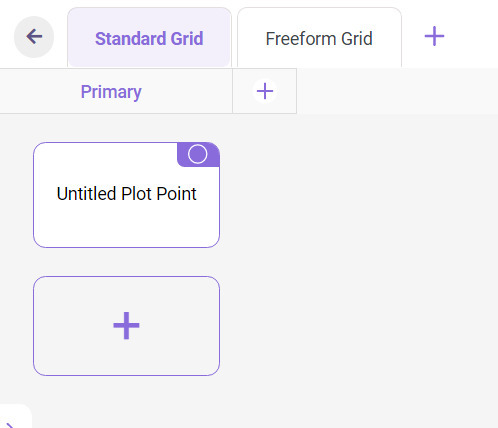Go back using the left arrow button
This screenshot has width=498, height=428.
(x=34, y=37)
